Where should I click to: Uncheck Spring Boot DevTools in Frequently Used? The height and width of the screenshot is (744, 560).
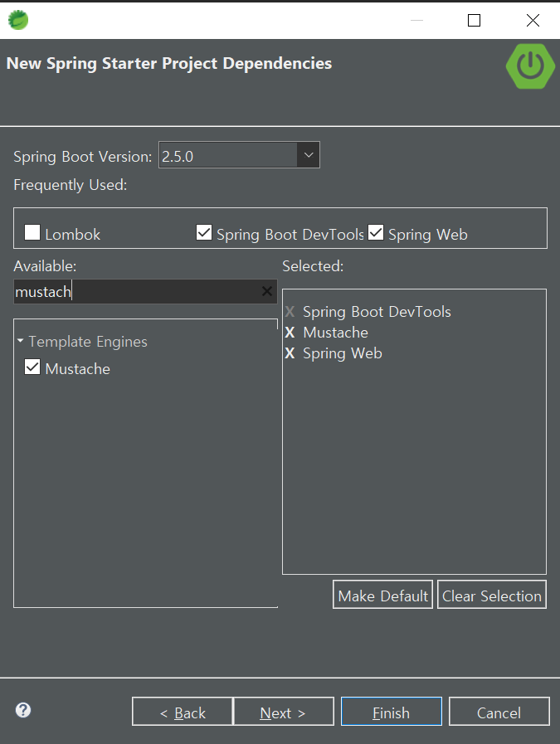click(x=204, y=232)
